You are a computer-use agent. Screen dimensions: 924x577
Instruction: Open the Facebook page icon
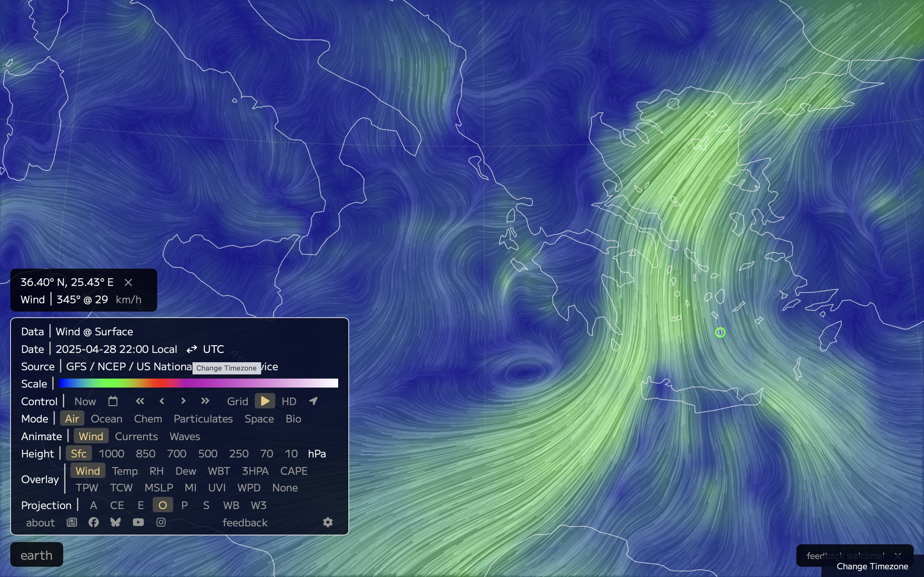click(94, 523)
